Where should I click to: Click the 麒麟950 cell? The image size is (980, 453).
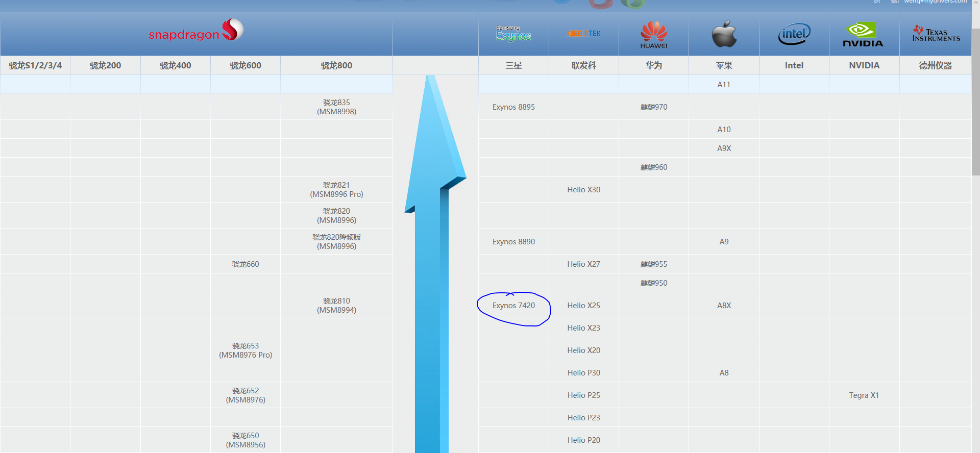point(654,283)
